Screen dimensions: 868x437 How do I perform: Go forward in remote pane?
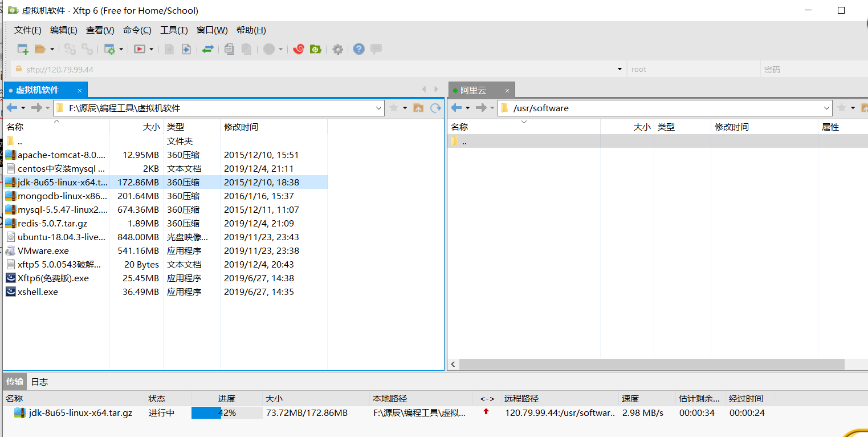click(481, 108)
